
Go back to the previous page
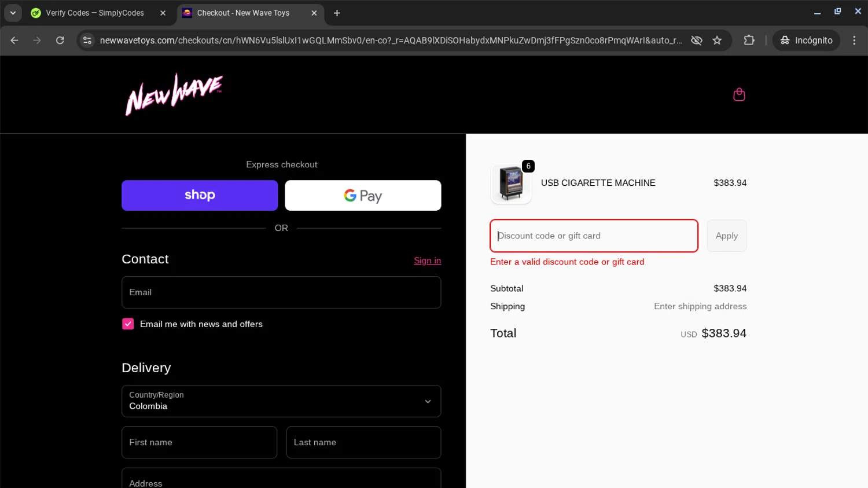(x=14, y=41)
